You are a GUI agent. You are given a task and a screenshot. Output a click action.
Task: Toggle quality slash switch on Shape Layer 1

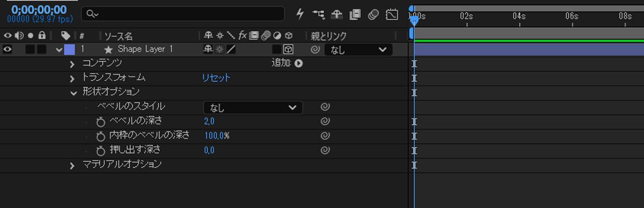(x=231, y=49)
